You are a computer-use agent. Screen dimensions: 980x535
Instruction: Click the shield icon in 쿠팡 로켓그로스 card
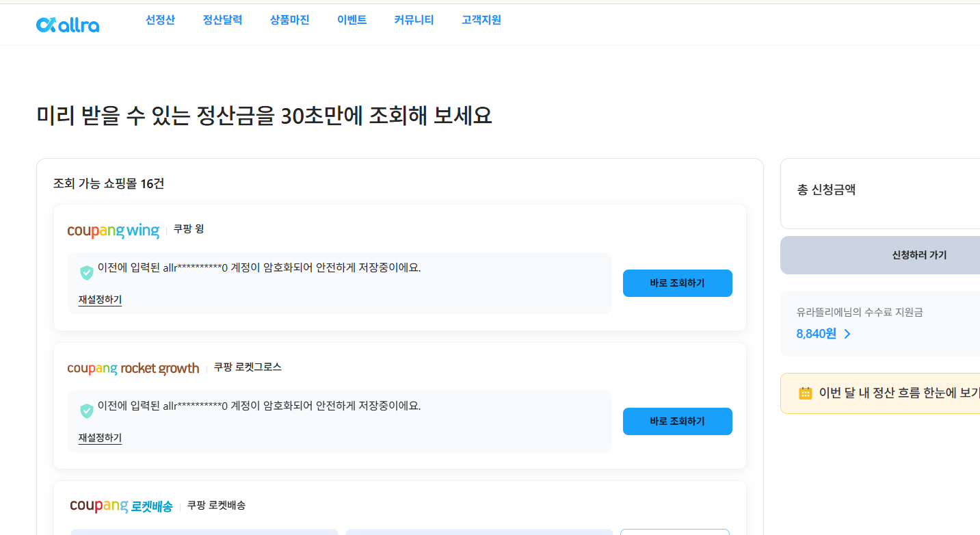pos(87,411)
